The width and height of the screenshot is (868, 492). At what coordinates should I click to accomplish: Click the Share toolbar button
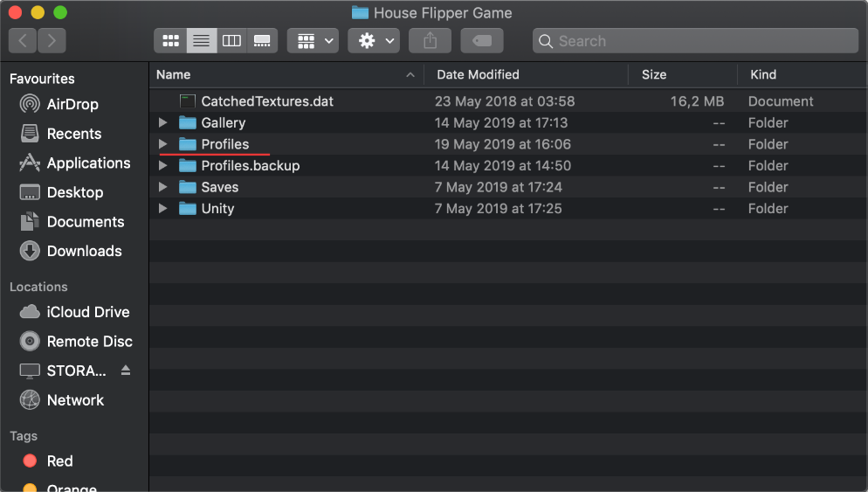429,41
